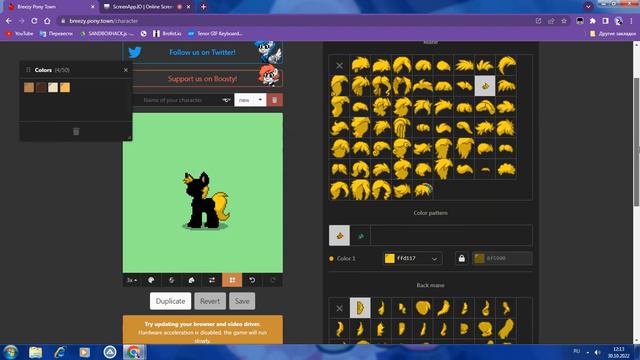Select the orange swatch in the Colors panel
The image size is (640, 360).
coord(65,87)
